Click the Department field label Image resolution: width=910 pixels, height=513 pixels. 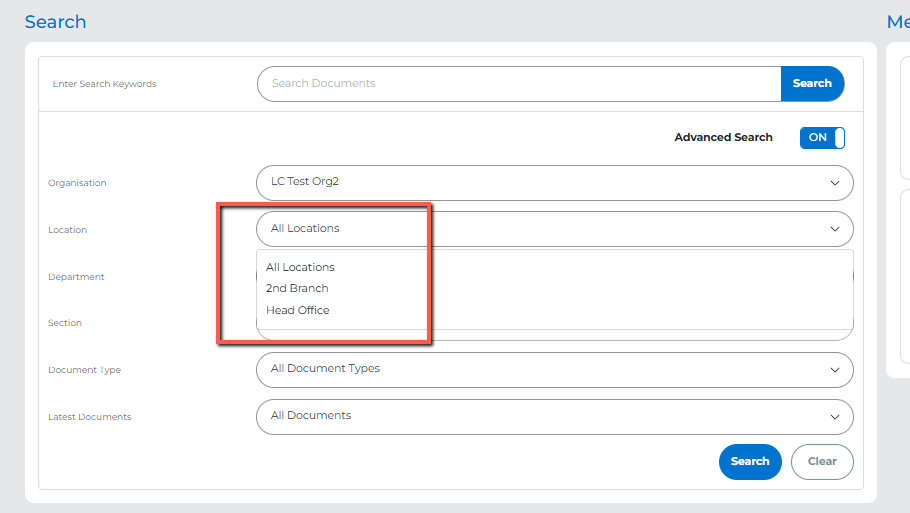[x=76, y=277]
